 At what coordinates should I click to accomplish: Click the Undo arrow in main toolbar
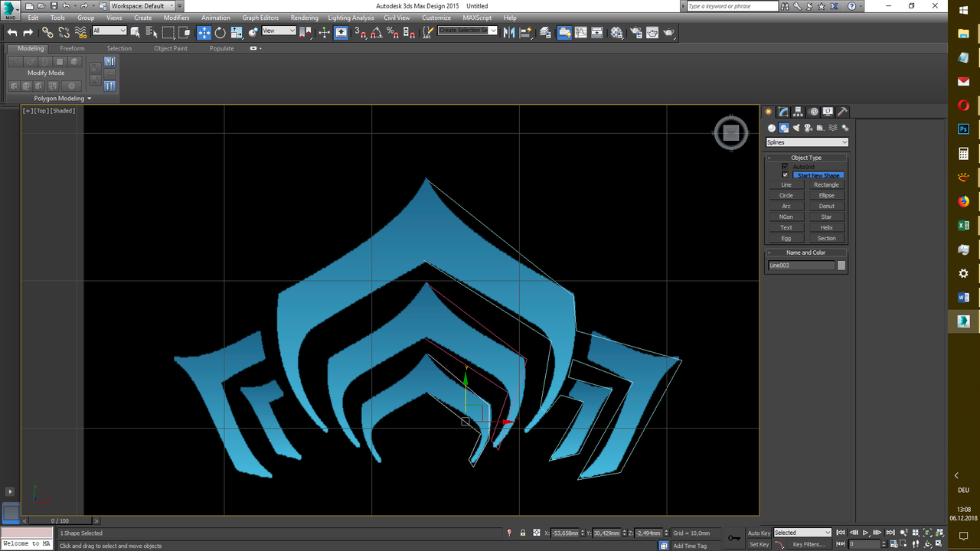[12, 32]
